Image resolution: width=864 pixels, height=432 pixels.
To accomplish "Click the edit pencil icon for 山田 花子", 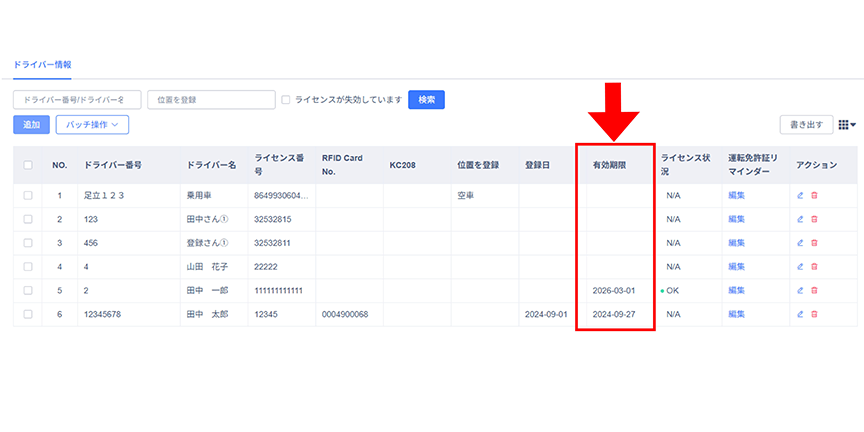I will pos(800,266).
